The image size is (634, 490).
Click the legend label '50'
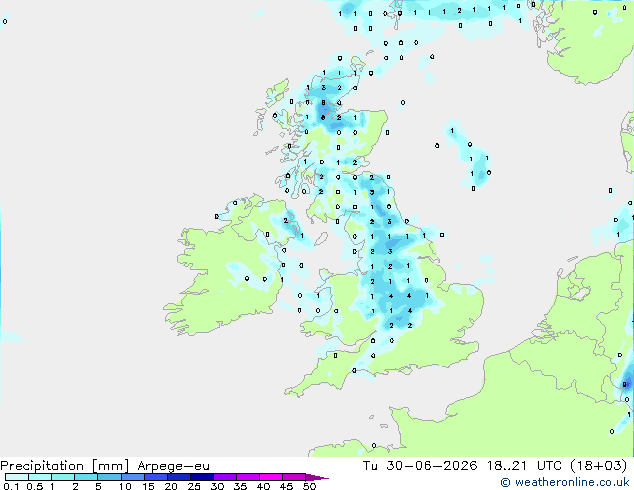[x=309, y=486]
